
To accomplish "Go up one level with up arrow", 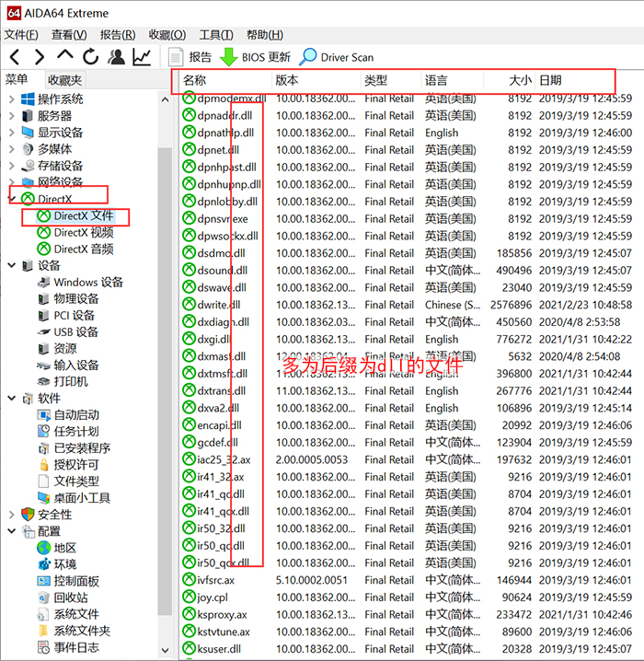I will (x=64, y=57).
